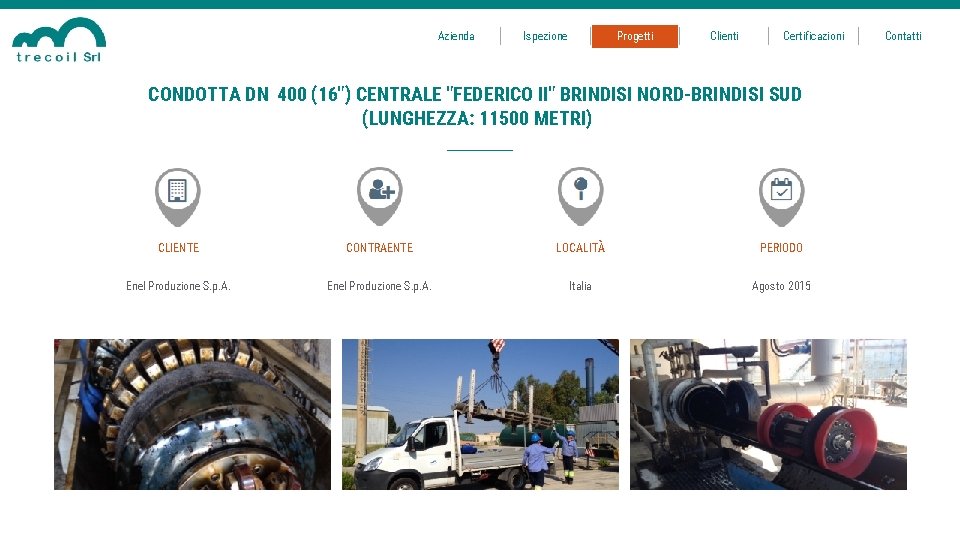
Task: Click the CONTRAENTE label
Action: tap(380, 248)
